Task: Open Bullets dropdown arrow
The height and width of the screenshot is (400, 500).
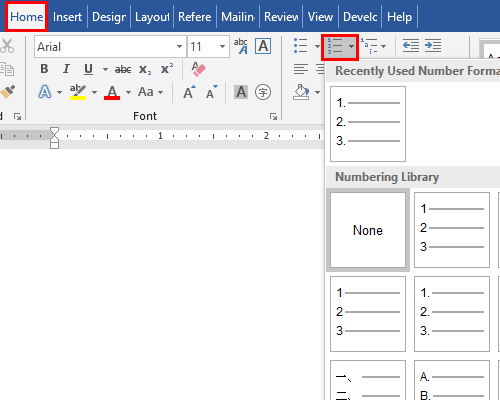Action: [x=317, y=46]
